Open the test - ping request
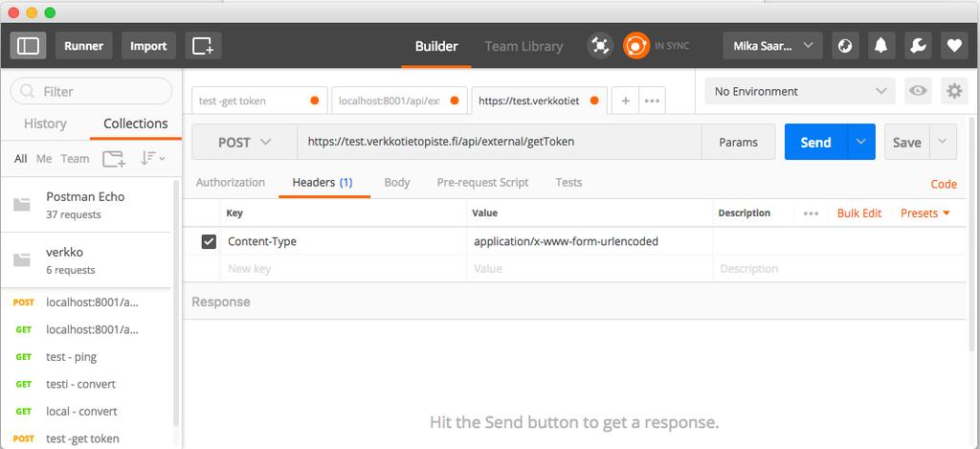 [85, 357]
